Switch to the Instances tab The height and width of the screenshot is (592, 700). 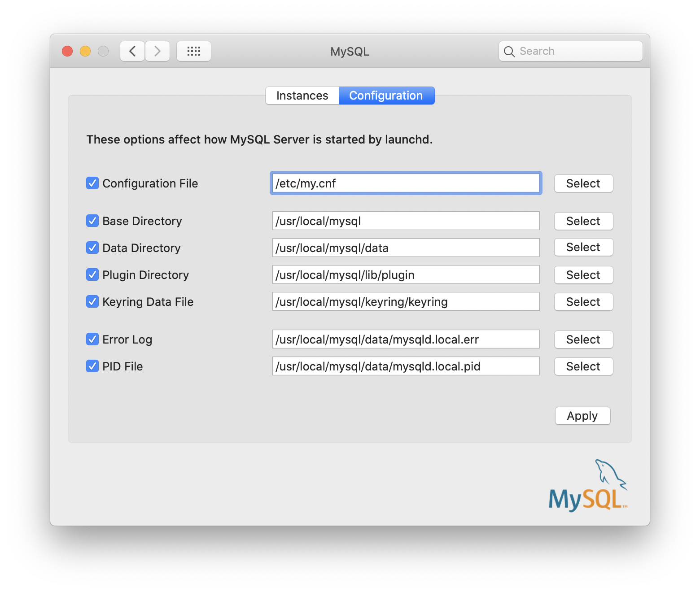[x=302, y=96]
